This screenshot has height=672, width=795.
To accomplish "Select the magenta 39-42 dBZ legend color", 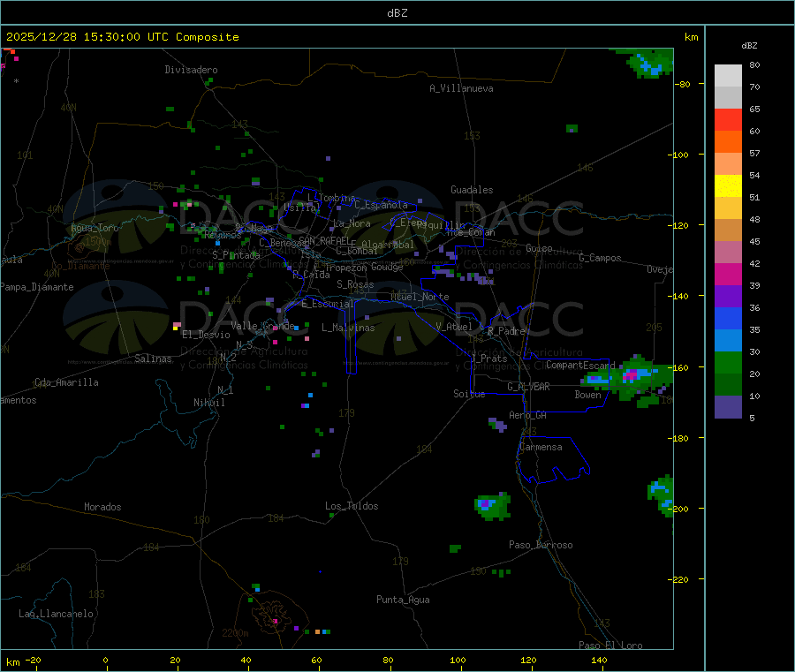I will (x=728, y=274).
